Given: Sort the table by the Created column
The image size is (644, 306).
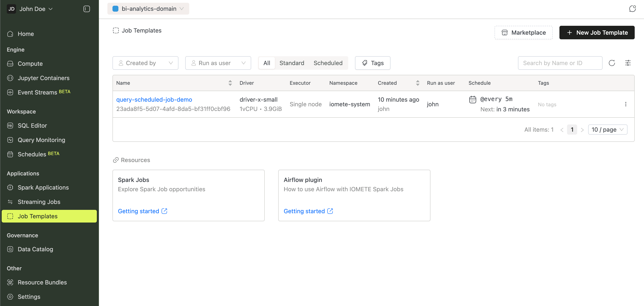Looking at the screenshot, I should (418, 83).
